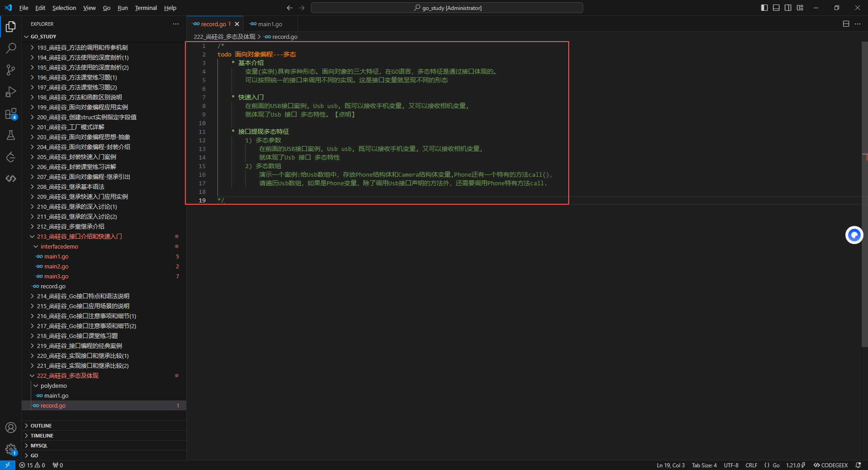Click breadcrumb folder 222_尚硅谷_多态及体现

pos(224,37)
